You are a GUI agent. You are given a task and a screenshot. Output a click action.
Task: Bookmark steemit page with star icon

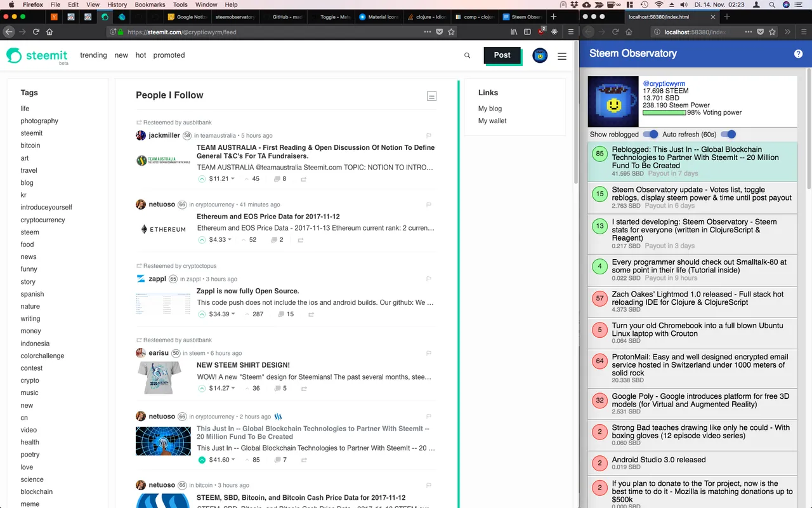tap(451, 32)
